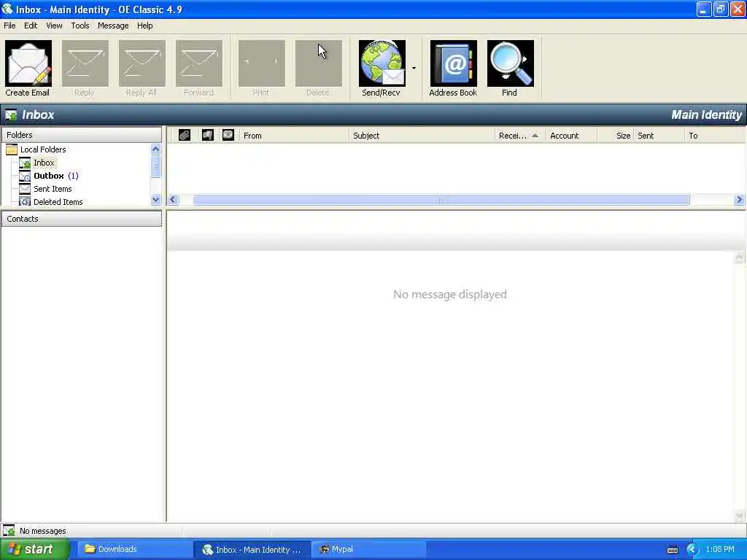747x560 pixels.
Task: Click the status bar mailbox icon
Action: [x=9, y=531]
